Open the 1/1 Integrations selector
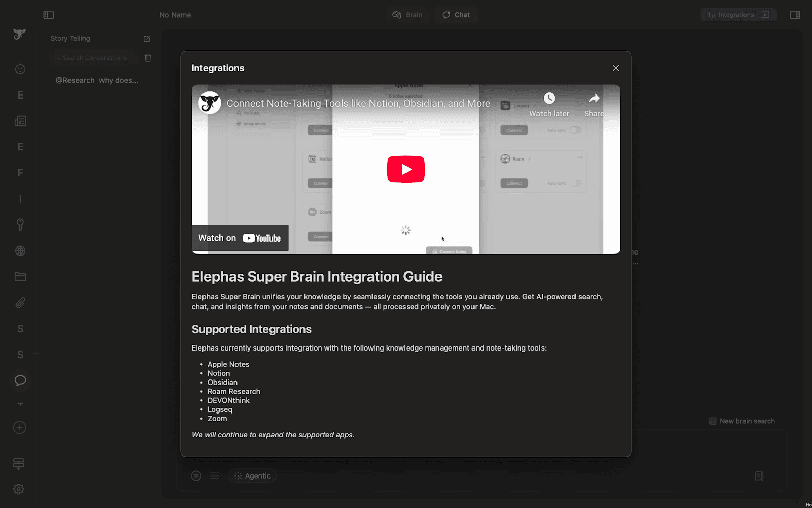Viewport: 812px width, 508px height. point(738,15)
